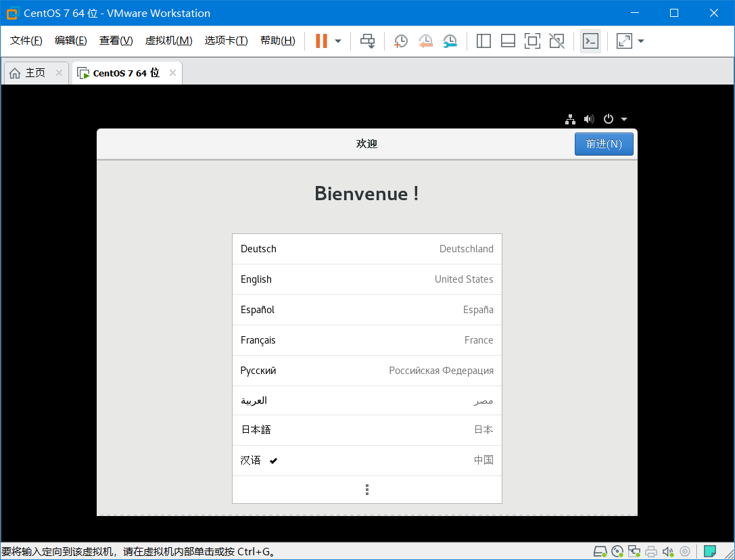Viewport: 735px width, 560px height.
Task: Open the 帮助(H) menu
Action: click(x=278, y=41)
